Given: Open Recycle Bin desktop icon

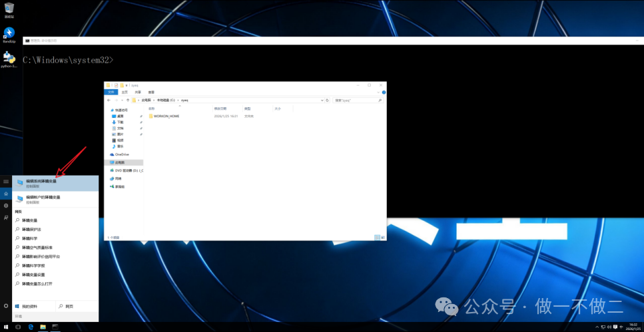Looking at the screenshot, I should click(x=9, y=11).
